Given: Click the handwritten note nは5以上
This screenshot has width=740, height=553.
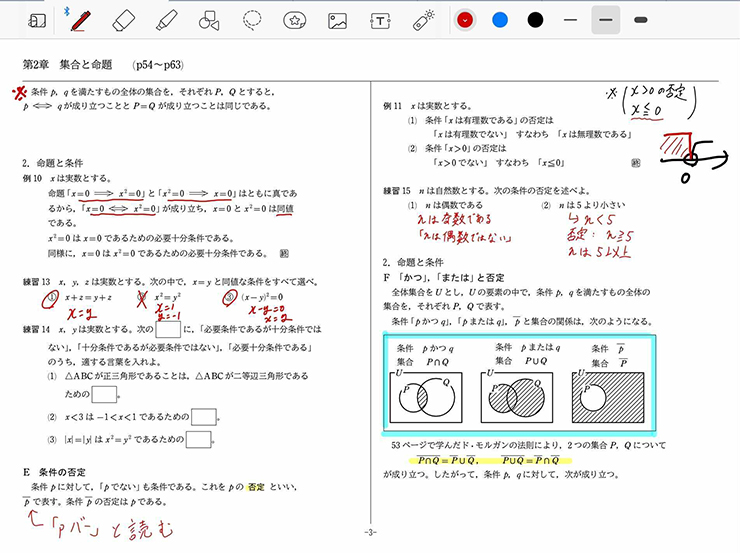Looking at the screenshot, I should pos(599,252).
